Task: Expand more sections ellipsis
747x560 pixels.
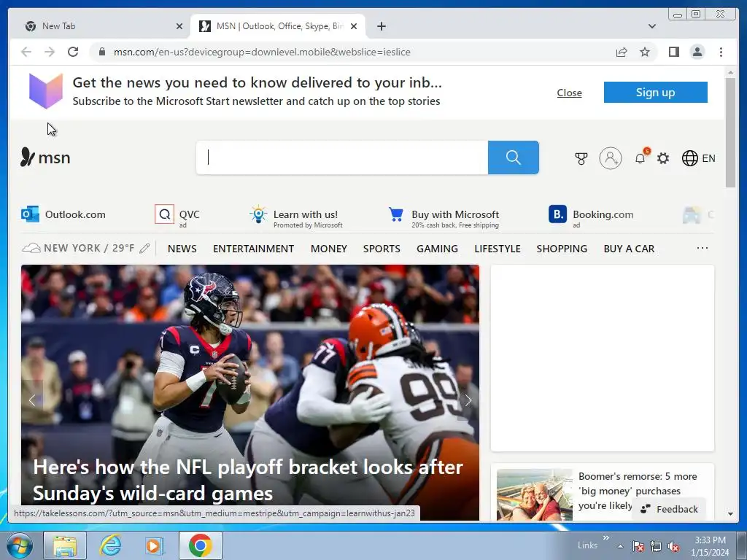Action: (x=703, y=248)
